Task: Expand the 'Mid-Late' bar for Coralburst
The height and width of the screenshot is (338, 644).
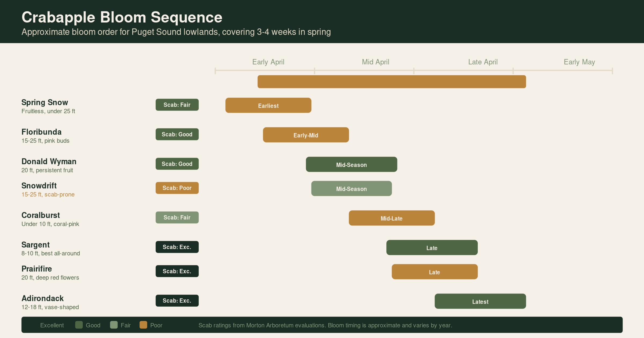Action: [x=391, y=218]
